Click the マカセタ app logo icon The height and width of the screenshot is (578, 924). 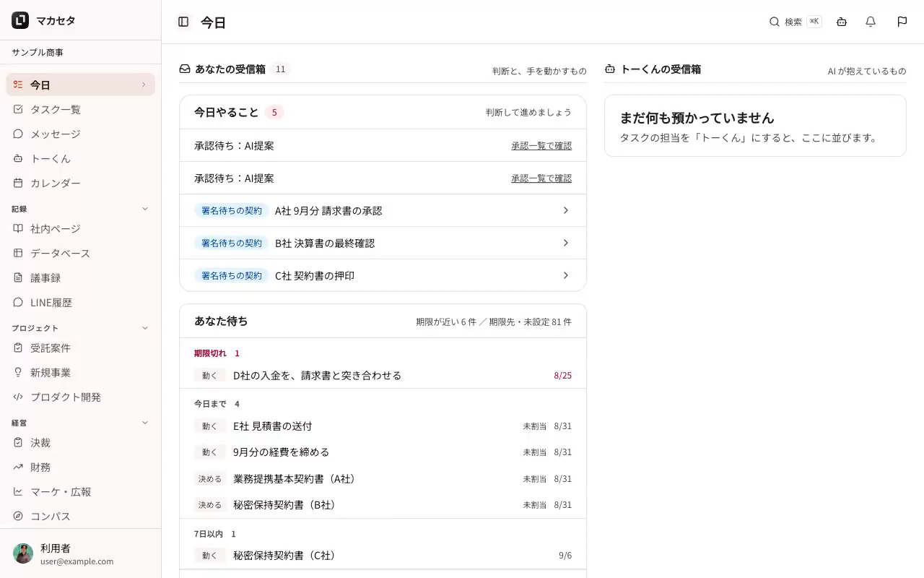(x=20, y=20)
